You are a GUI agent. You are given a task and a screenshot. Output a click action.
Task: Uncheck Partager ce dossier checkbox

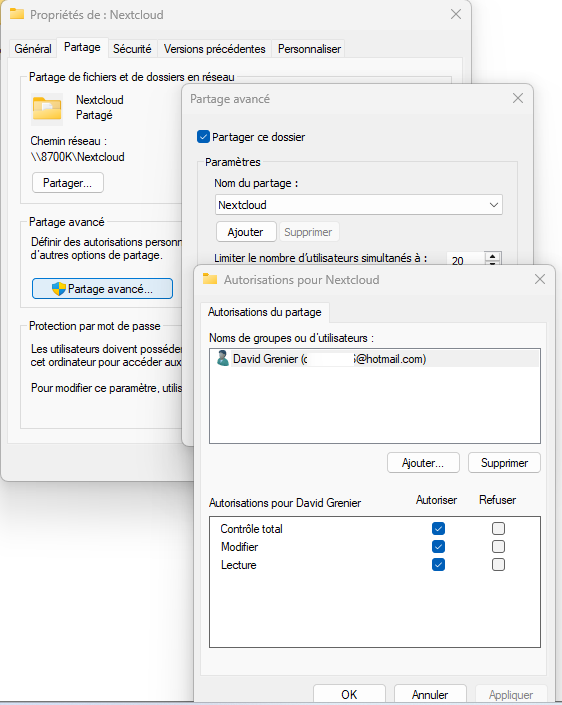pos(203,137)
